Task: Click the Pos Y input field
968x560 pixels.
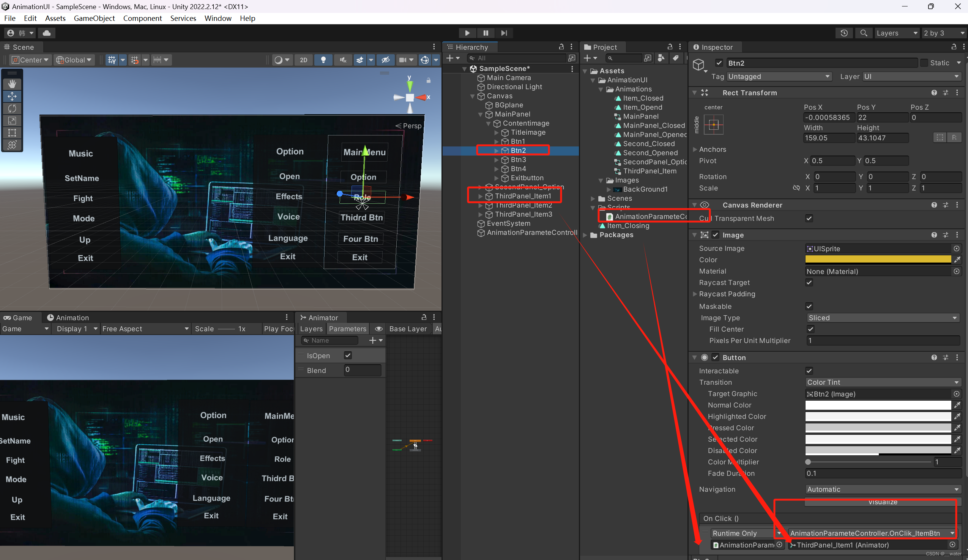Action: [882, 118]
